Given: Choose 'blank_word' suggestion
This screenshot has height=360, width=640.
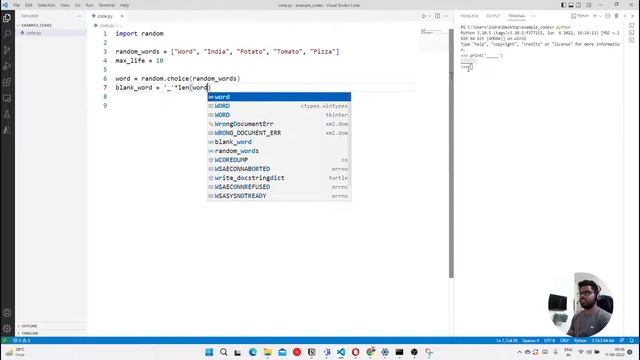Looking at the screenshot, I should 279,142.
